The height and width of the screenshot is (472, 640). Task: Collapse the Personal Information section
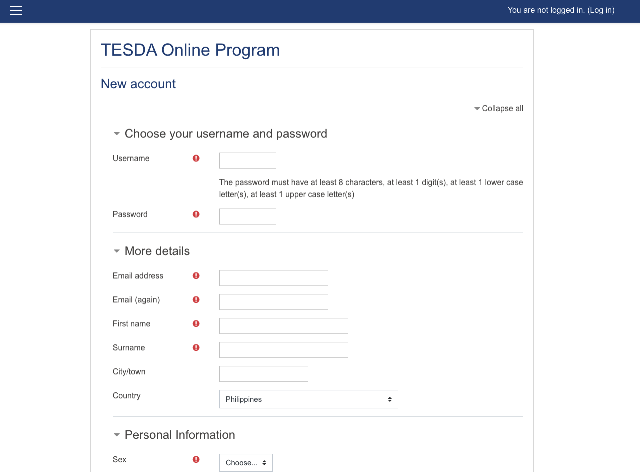coord(174,435)
